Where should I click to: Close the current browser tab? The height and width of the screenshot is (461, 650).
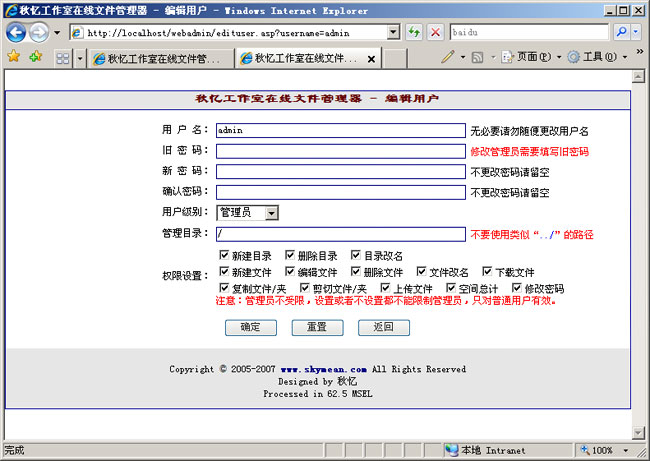point(371,59)
